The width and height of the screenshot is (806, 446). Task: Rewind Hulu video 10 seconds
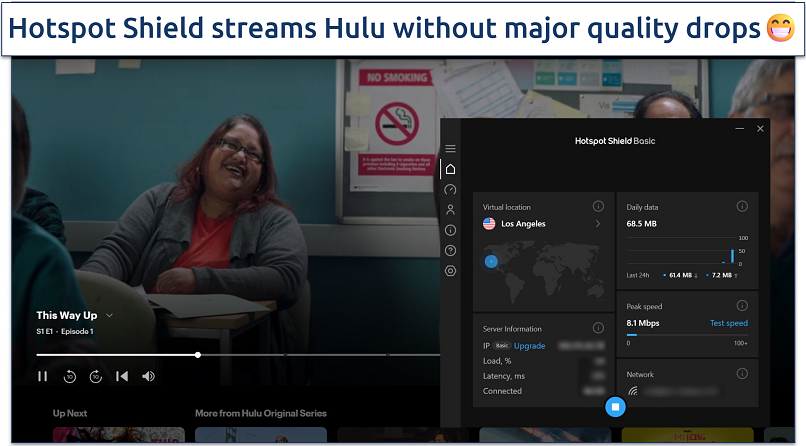(x=69, y=377)
